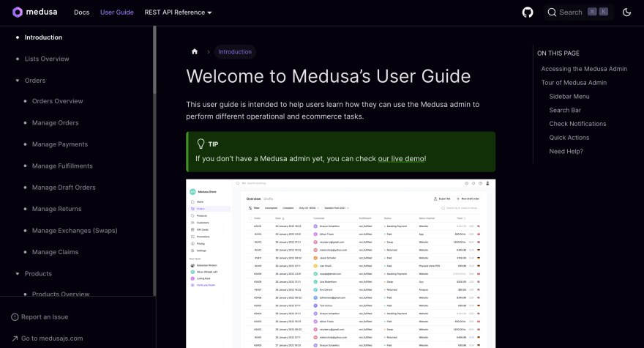Toggle dark mode with the moon icon

pyautogui.click(x=626, y=12)
